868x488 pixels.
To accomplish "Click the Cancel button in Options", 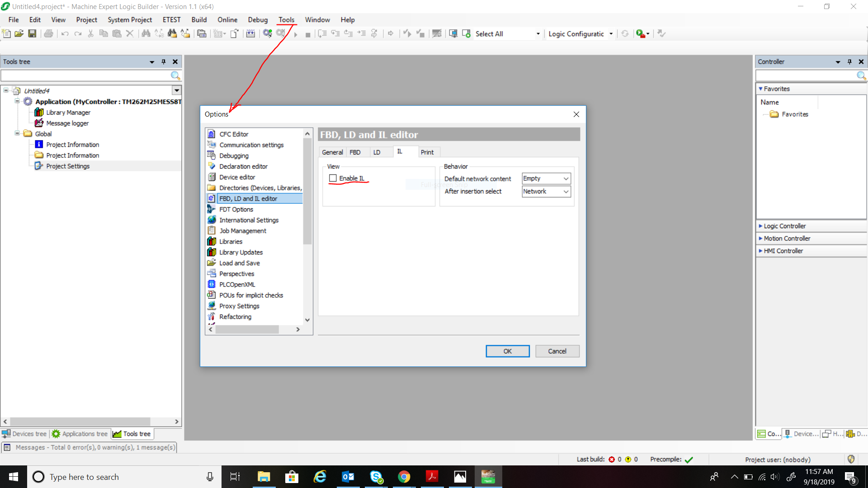I will pos(557,351).
